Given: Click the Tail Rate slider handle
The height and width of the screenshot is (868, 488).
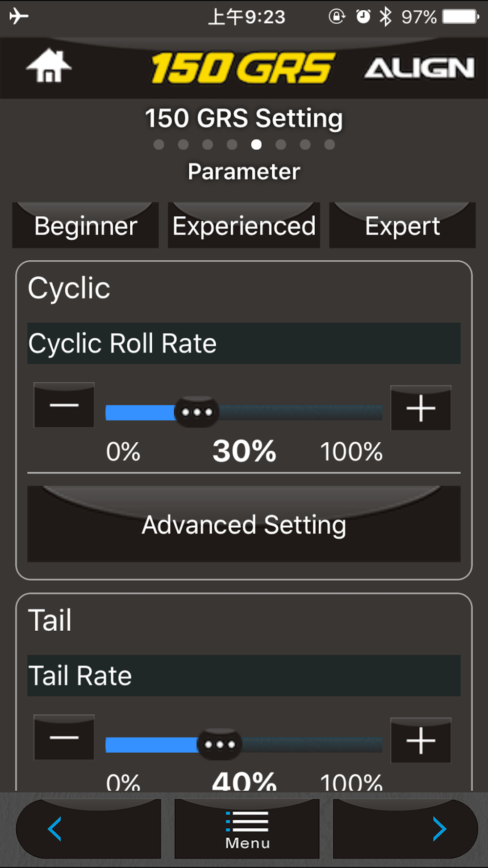Looking at the screenshot, I should click(x=220, y=744).
